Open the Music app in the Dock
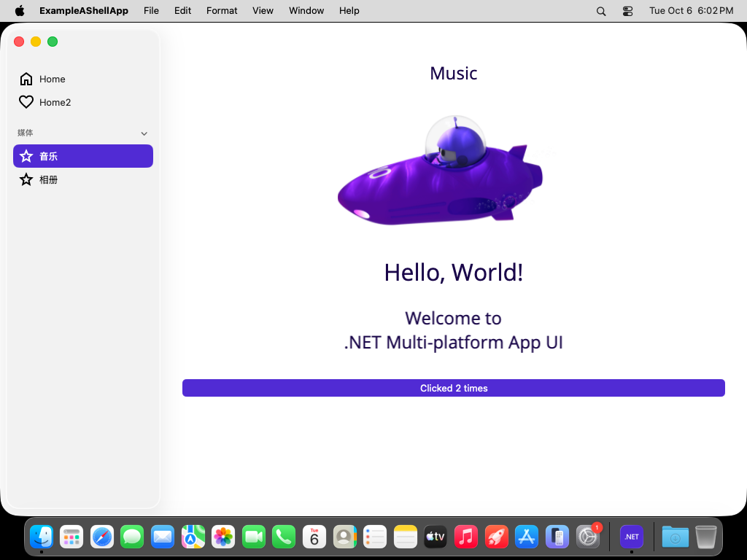The image size is (747, 560). (466, 537)
